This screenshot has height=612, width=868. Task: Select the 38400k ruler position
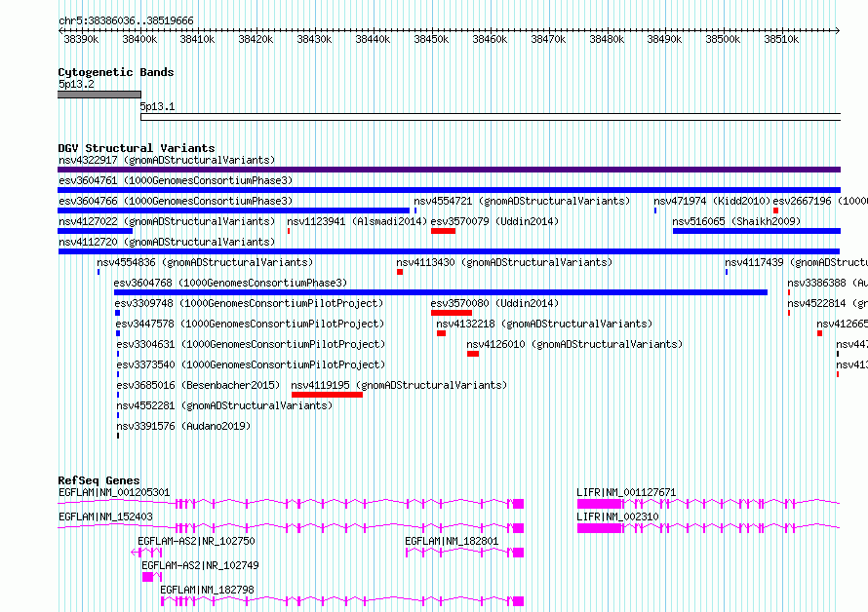(139, 40)
